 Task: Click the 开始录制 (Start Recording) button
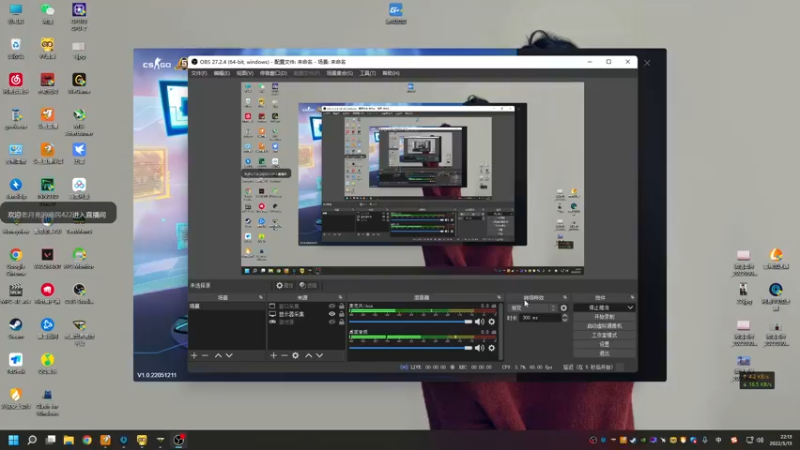tap(604, 317)
